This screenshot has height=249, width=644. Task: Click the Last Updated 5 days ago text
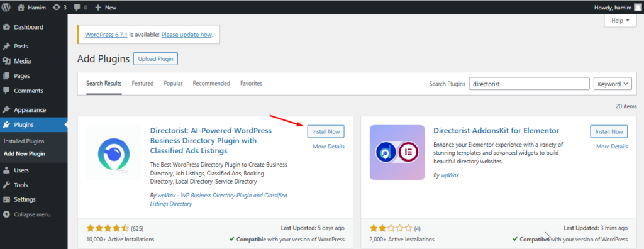(x=313, y=228)
